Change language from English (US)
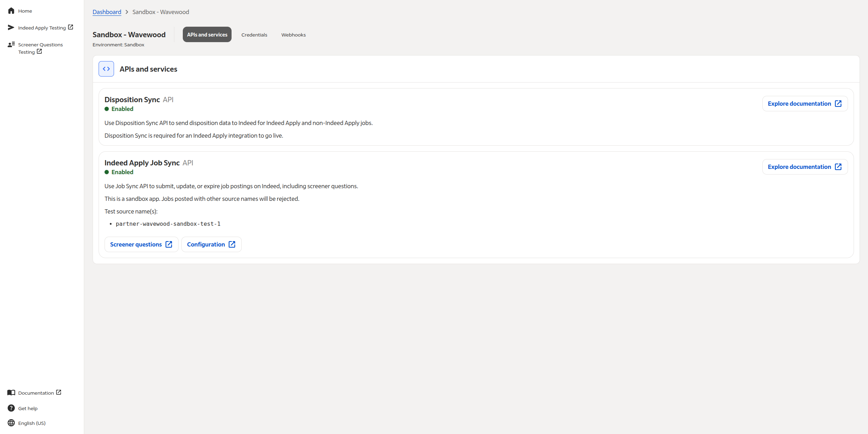The width and height of the screenshot is (868, 434). tap(32, 423)
